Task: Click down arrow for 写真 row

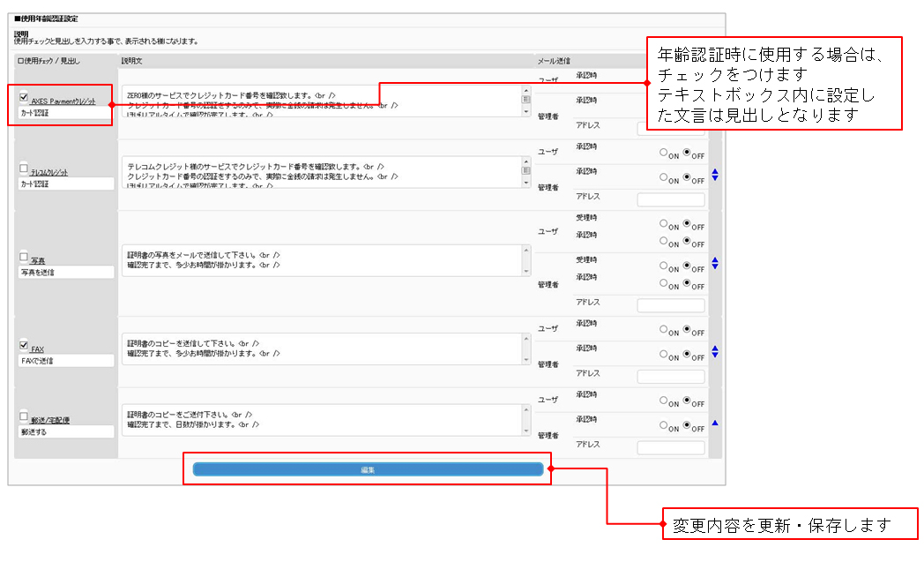Action: (715, 267)
